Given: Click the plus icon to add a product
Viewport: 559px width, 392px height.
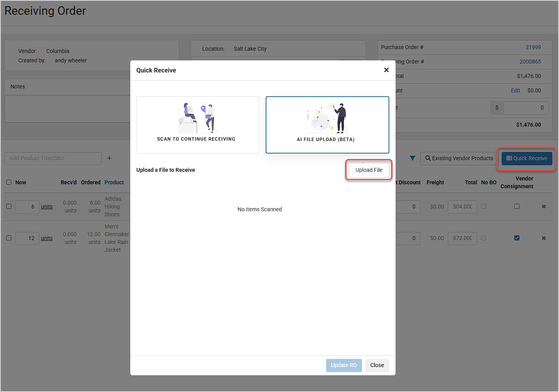Looking at the screenshot, I should point(109,158).
